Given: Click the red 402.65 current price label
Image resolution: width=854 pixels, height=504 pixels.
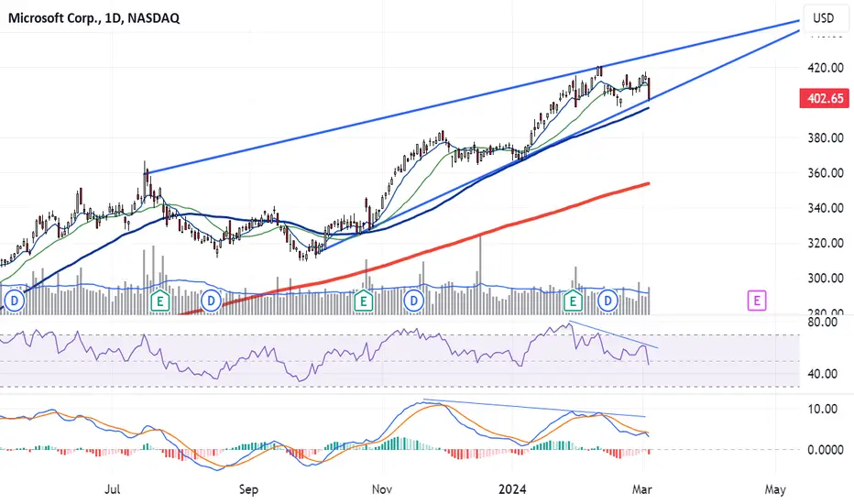Looking at the screenshot, I should (824, 99).
